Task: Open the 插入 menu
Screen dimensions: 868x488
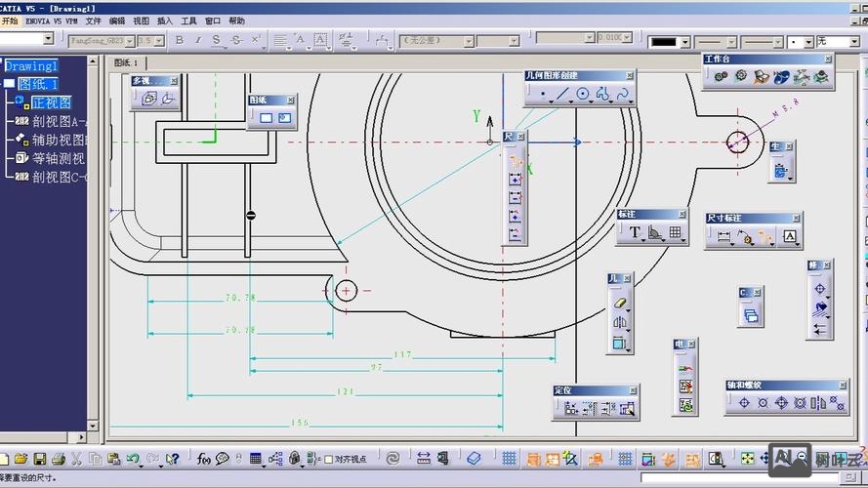Action: coord(165,20)
